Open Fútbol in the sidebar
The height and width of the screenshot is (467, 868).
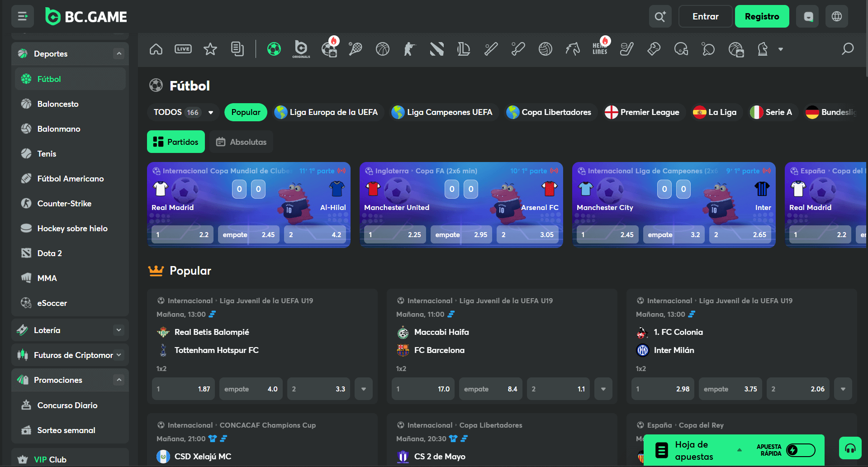pyautogui.click(x=70, y=79)
